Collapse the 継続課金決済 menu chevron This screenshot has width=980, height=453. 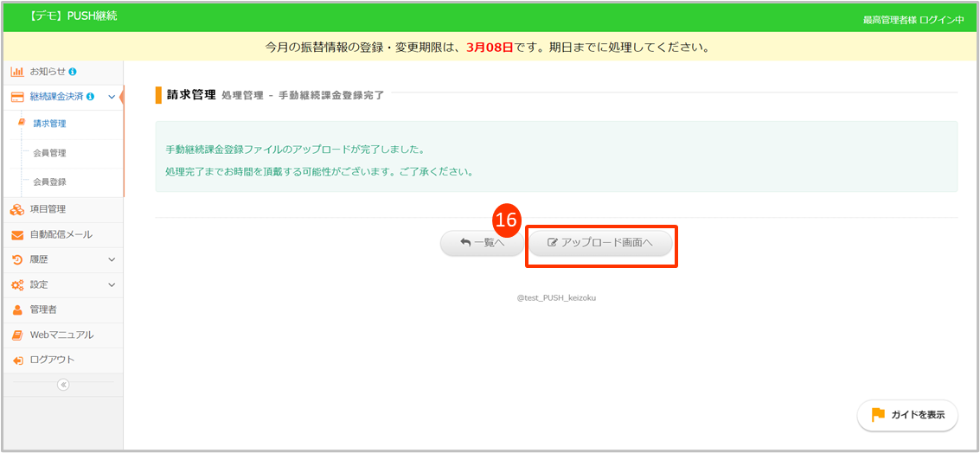point(112,97)
